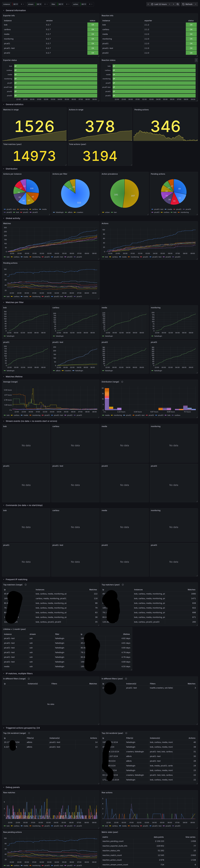Shift time range forward with right arrow

[173, 4]
